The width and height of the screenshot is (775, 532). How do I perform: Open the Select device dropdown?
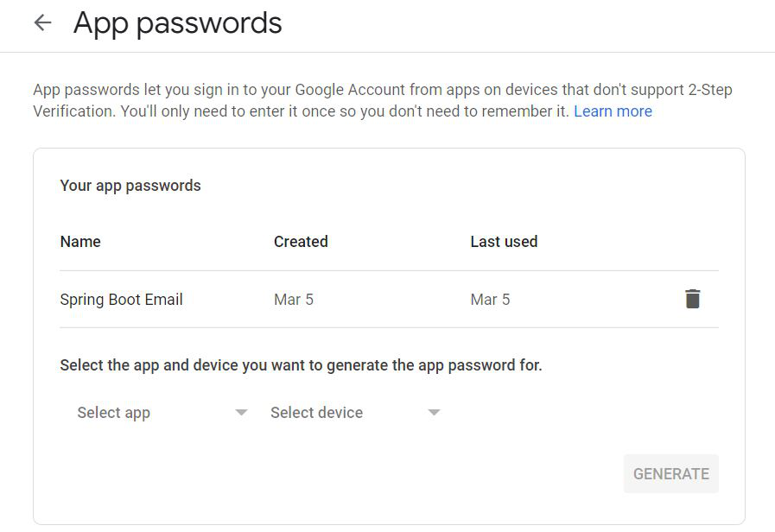tap(355, 413)
